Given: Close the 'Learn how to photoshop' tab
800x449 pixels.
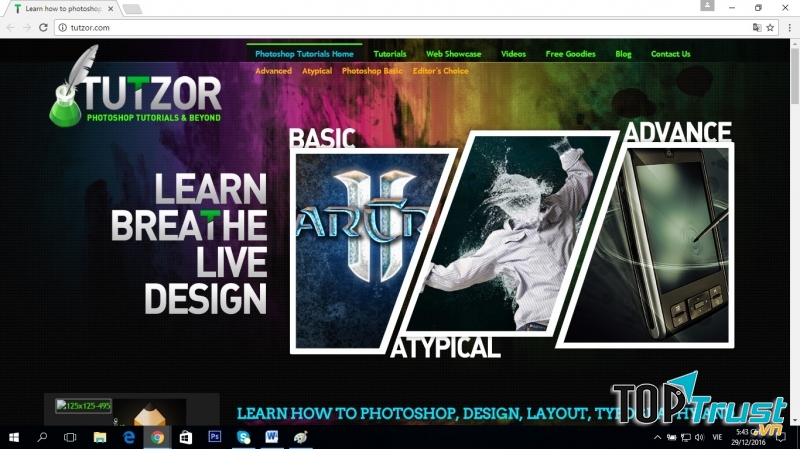Looking at the screenshot, I should tap(110, 9).
